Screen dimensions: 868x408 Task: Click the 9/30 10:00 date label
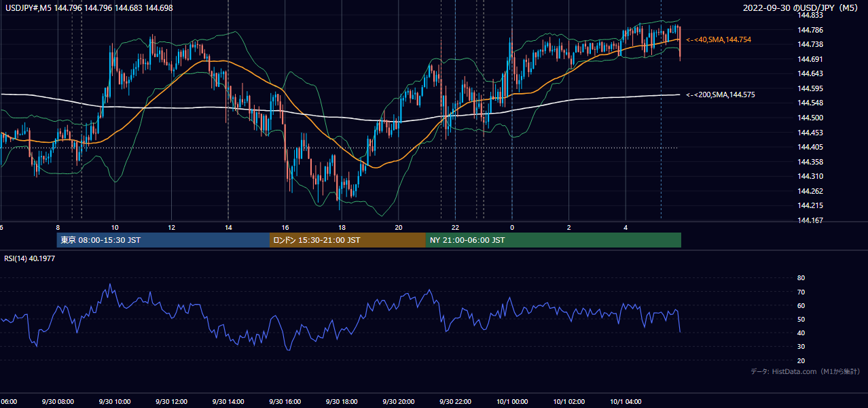tap(114, 401)
